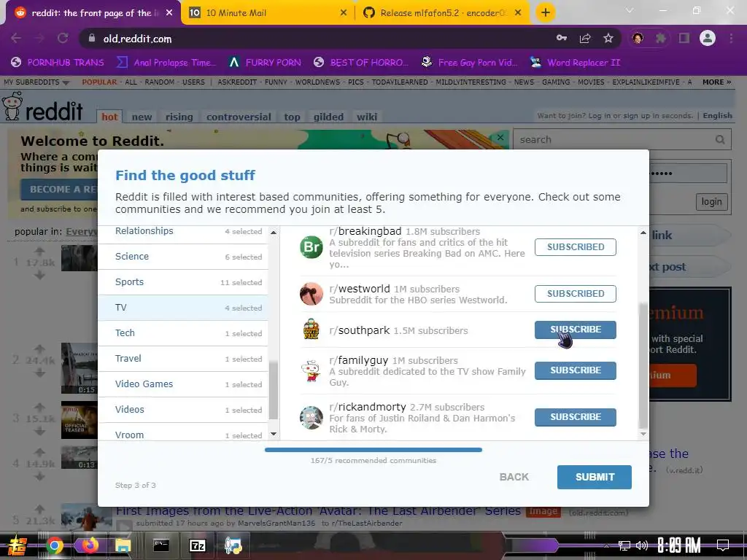Click the r/rickandmorty community avatar
The width and height of the screenshot is (747, 560).
coord(311,418)
